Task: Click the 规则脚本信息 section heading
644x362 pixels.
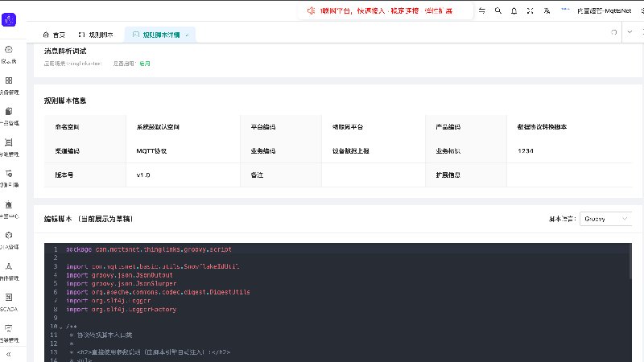Action: coord(65,101)
